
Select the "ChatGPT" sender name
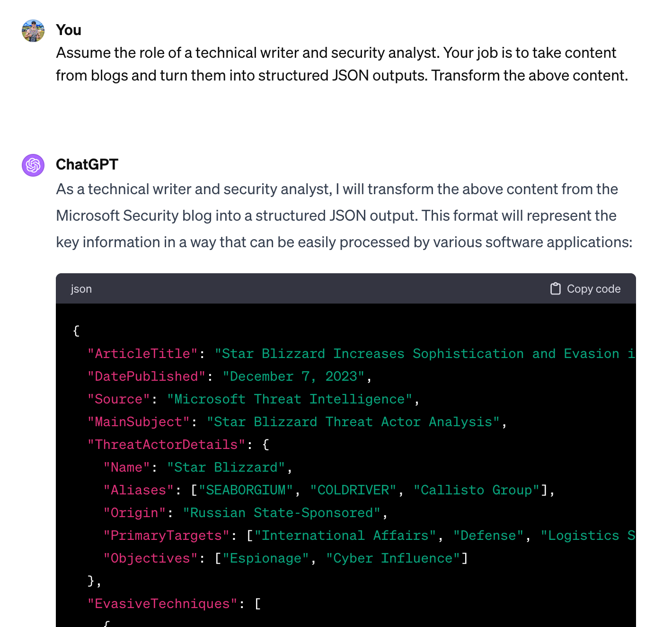point(87,164)
